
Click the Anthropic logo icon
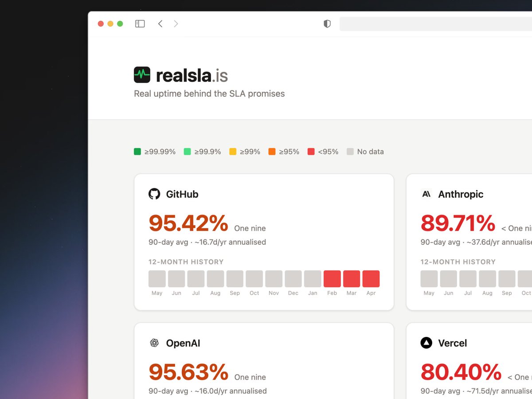(426, 194)
